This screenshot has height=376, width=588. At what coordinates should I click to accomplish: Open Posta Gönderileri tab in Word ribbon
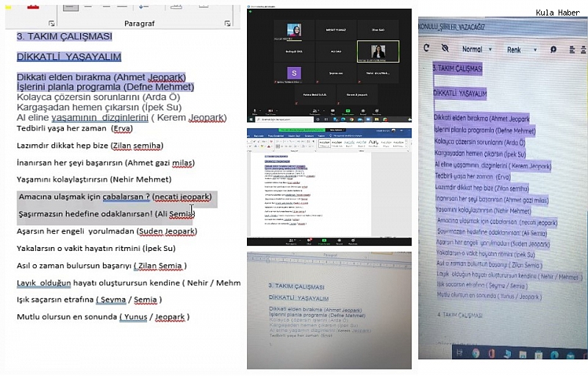pos(276,136)
